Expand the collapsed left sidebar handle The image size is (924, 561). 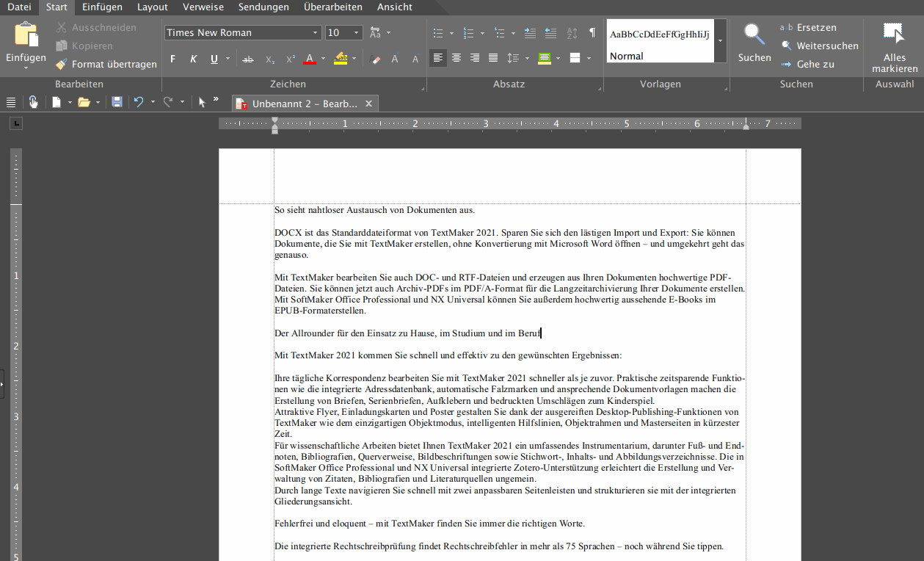(x=2, y=384)
